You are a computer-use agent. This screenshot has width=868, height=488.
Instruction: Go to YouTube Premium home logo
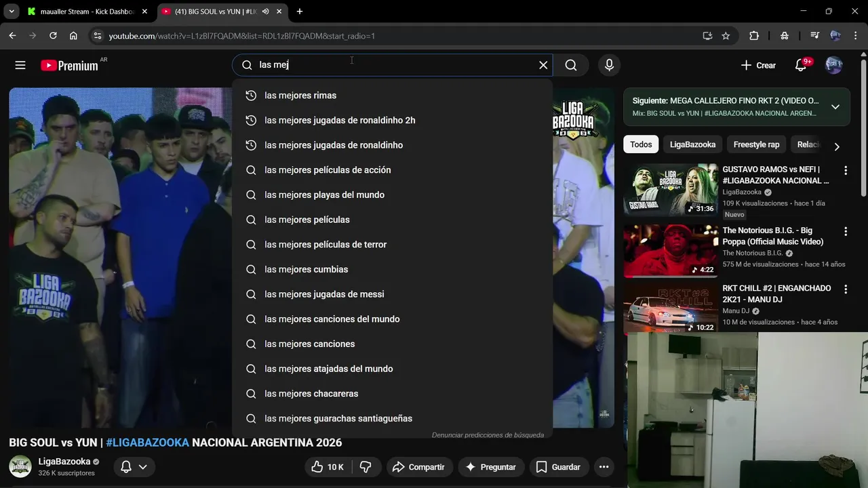click(69, 65)
